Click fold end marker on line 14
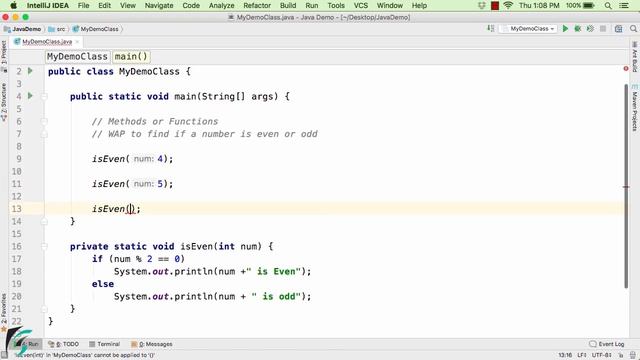The width and height of the screenshot is (640, 360). 44,221
